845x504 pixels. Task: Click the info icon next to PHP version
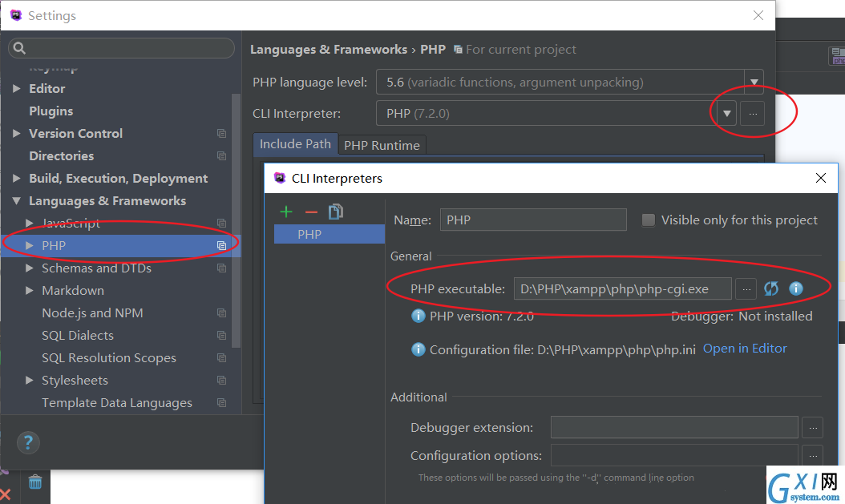coord(418,316)
